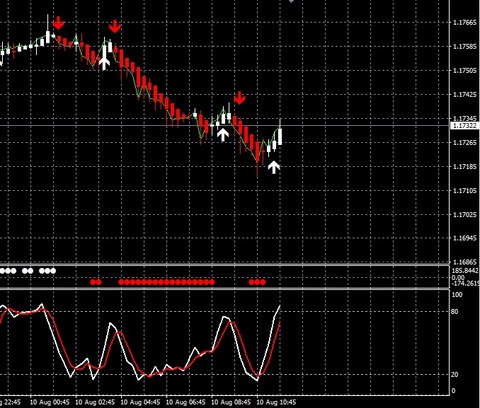Image resolution: width=480 pixels, height=408 pixels.
Task: Select price level 1.16865 on axis
Action: tap(465, 262)
